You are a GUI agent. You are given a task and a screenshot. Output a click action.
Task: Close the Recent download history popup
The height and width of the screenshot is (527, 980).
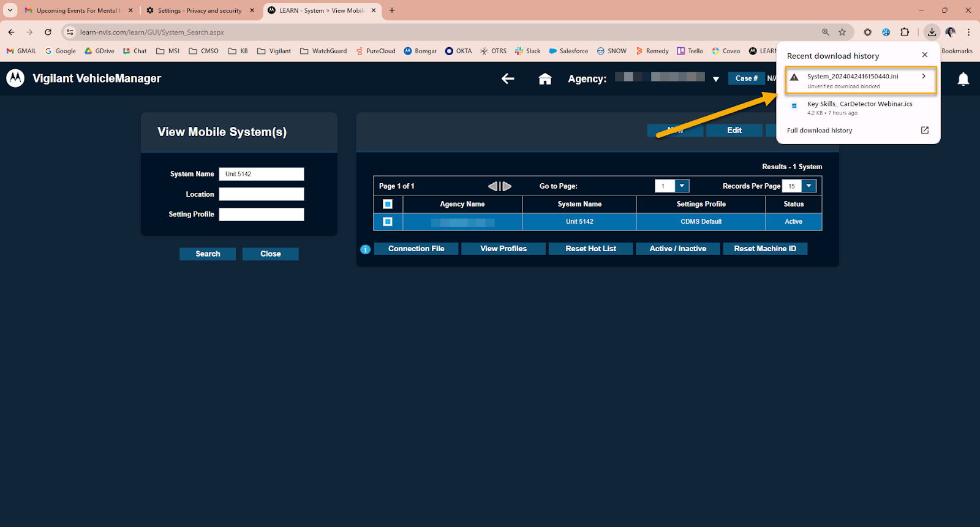coord(925,55)
